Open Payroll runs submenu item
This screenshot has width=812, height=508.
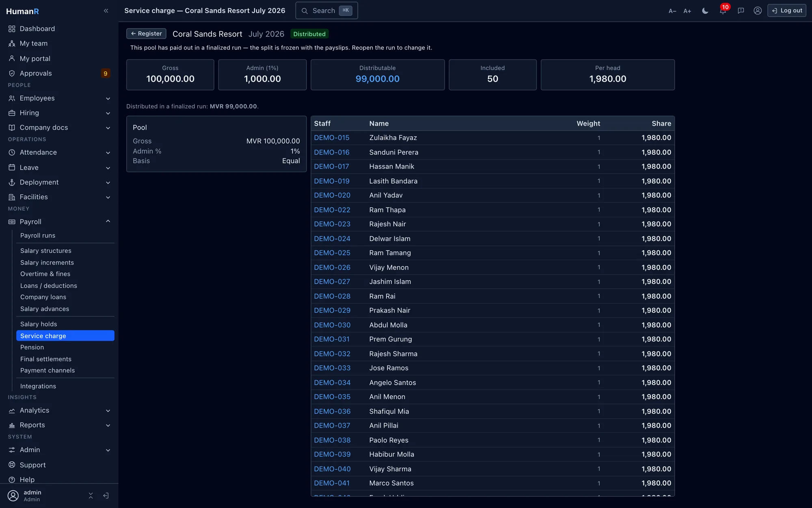(x=65, y=236)
